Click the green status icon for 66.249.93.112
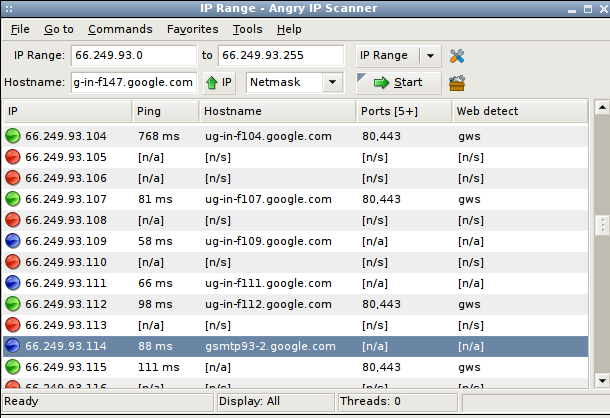 point(13,304)
